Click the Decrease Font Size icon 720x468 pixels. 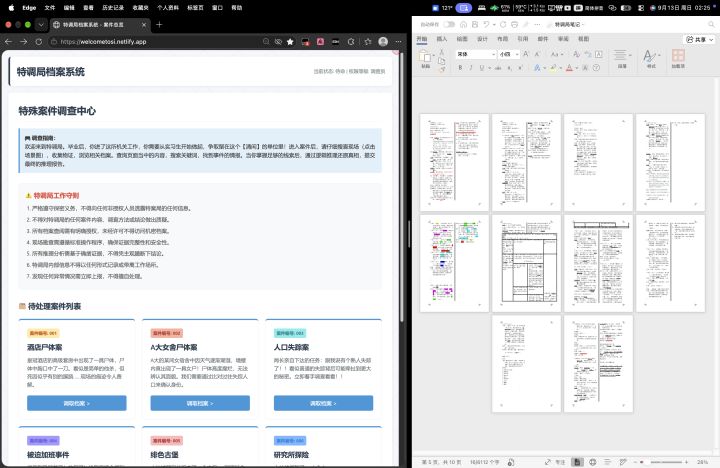pos(537,54)
